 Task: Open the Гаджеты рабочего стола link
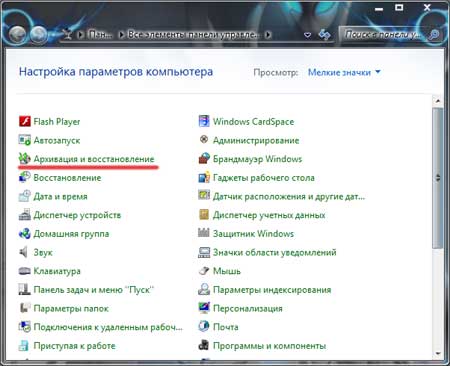pyautogui.click(x=264, y=178)
